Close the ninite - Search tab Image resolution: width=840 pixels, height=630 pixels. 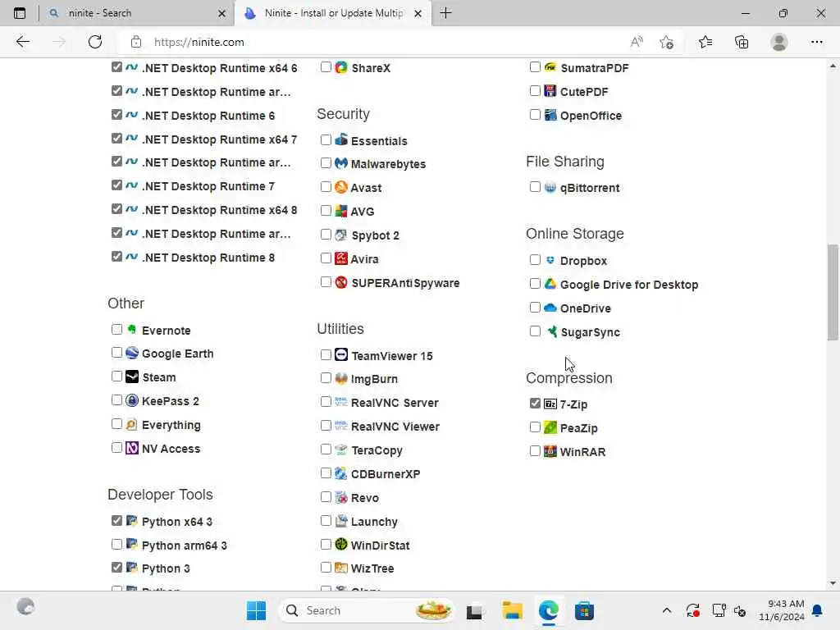[221, 13]
